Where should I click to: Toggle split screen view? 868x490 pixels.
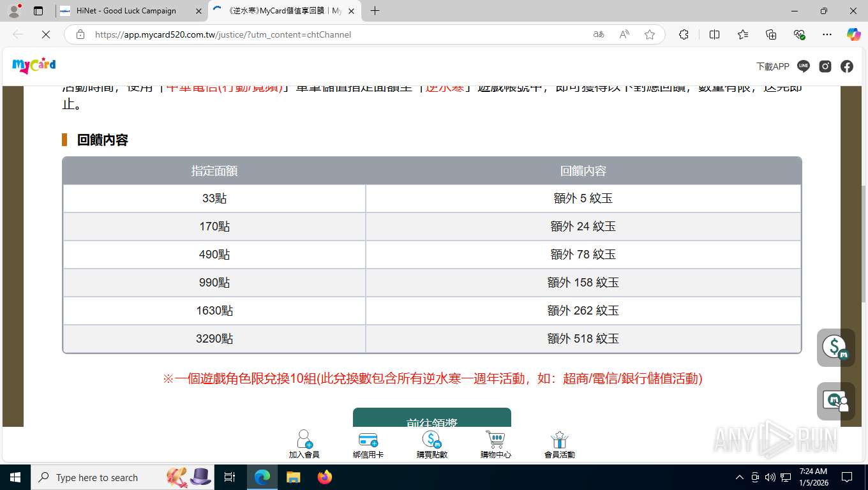(x=714, y=34)
